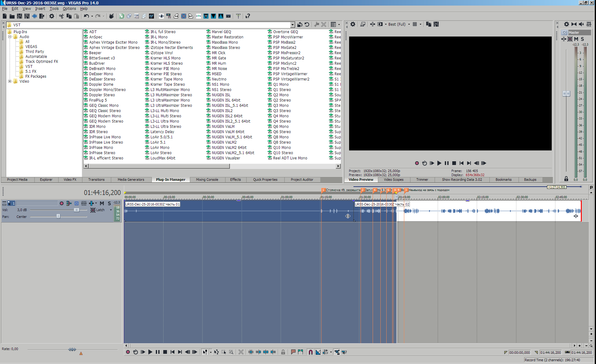The image size is (596, 364).
Task: Open Preview window gear properties icon
Action: [353, 24]
